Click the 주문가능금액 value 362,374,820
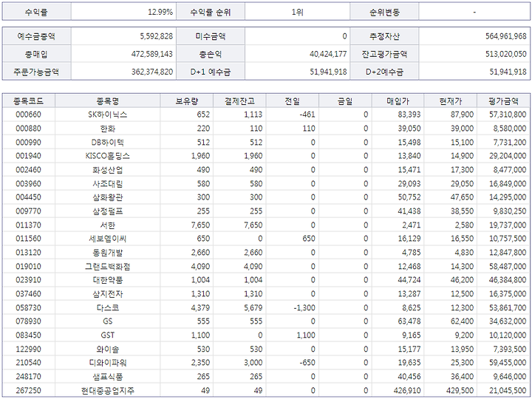Screen dimensions: 532x399 152,72
